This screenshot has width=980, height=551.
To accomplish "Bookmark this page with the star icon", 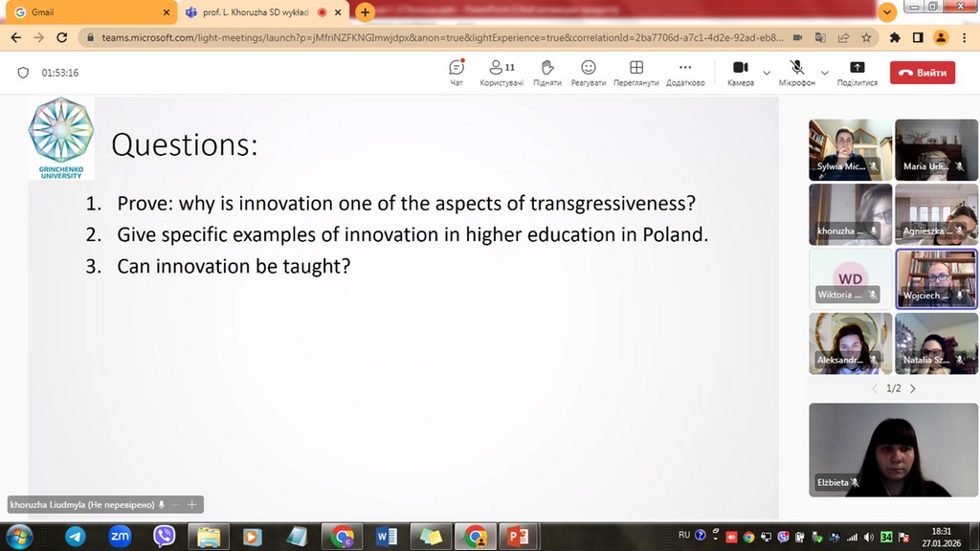I will (x=866, y=38).
